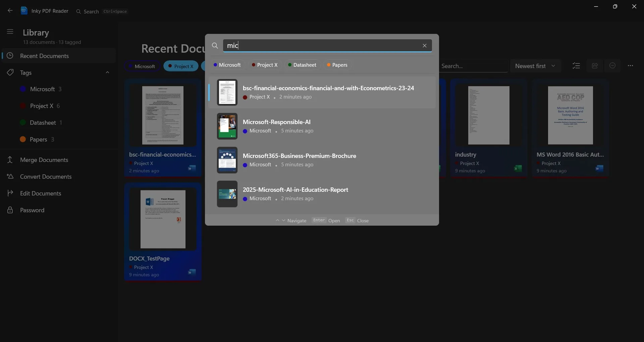
Task: Click the share icon in the toolbar
Action: [x=595, y=66]
